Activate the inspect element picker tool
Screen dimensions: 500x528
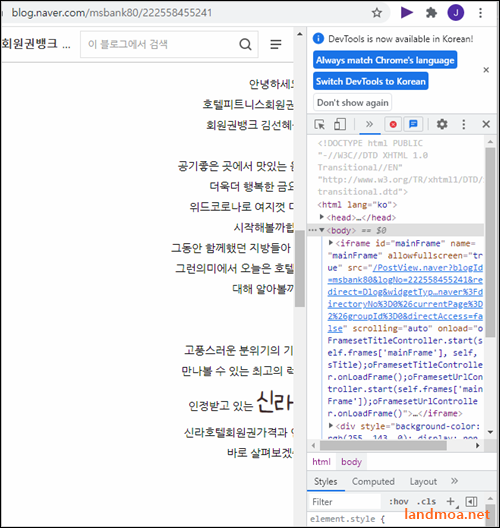pos(319,124)
